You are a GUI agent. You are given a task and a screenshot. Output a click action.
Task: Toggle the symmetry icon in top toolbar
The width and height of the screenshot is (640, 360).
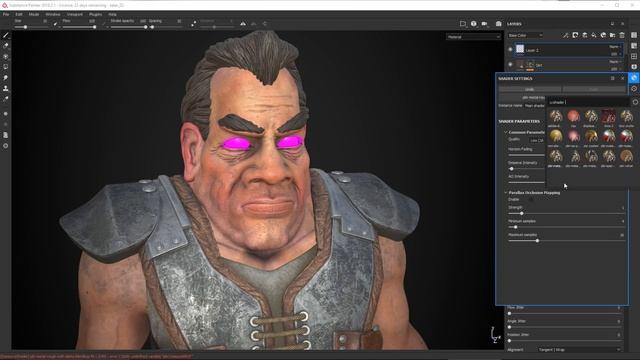pyautogui.click(x=243, y=24)
